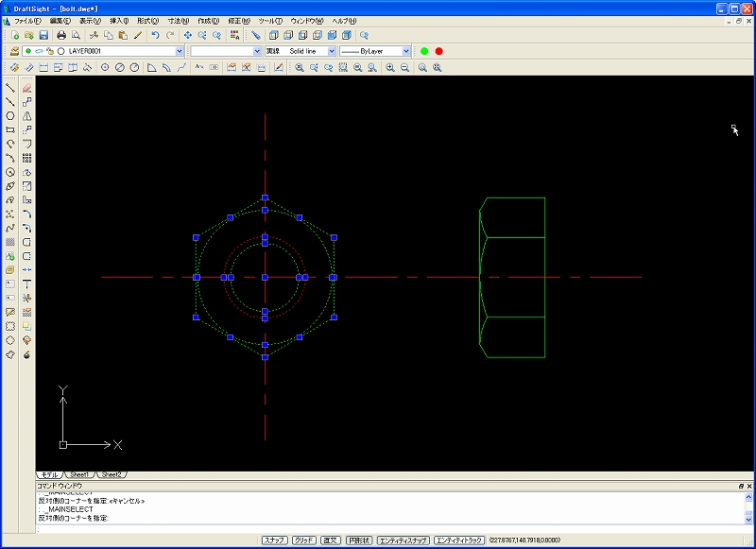Image resolution: width=756 pixels, height=549 pixels.
Task: Toggle エンティティスナップ entity snap
Action: click(404, 540)
